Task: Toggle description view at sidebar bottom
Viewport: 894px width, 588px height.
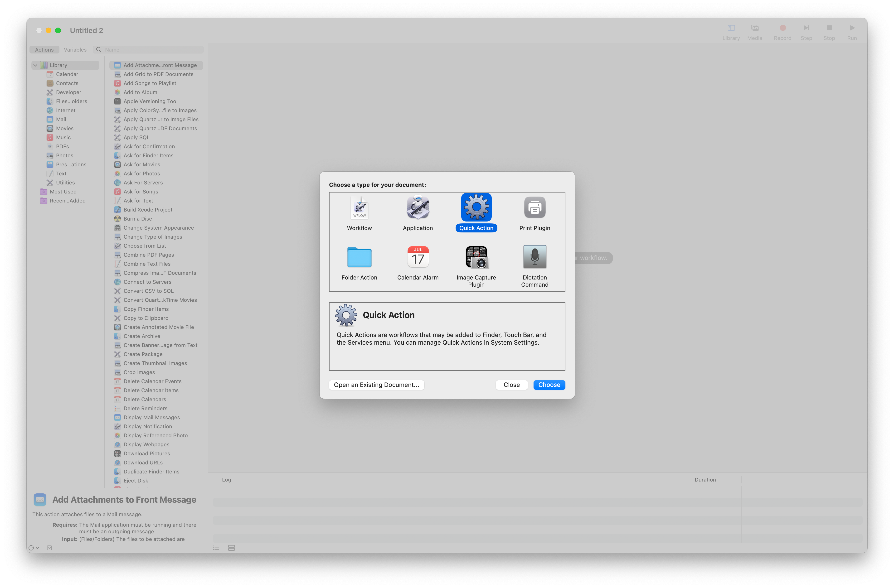Action: tap(50, 548)
